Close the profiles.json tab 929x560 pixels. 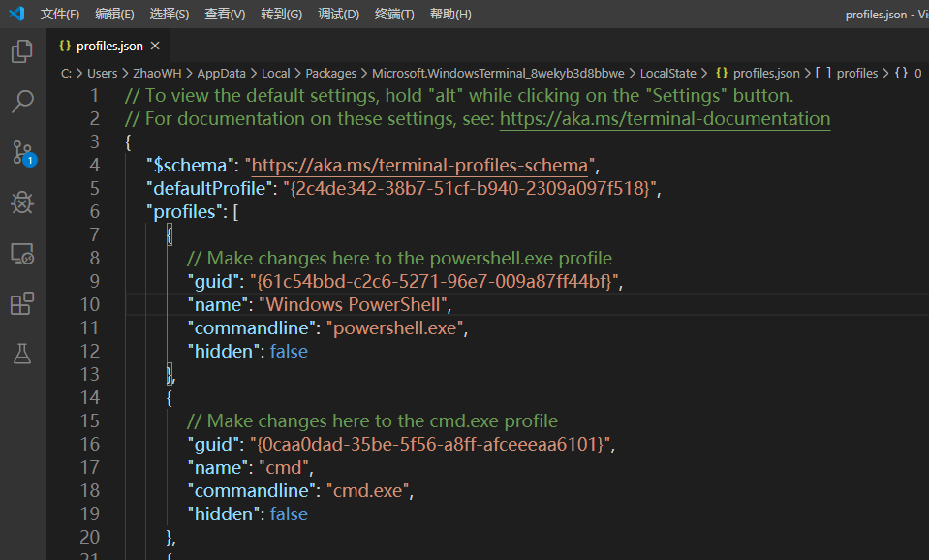pos(155,45)
